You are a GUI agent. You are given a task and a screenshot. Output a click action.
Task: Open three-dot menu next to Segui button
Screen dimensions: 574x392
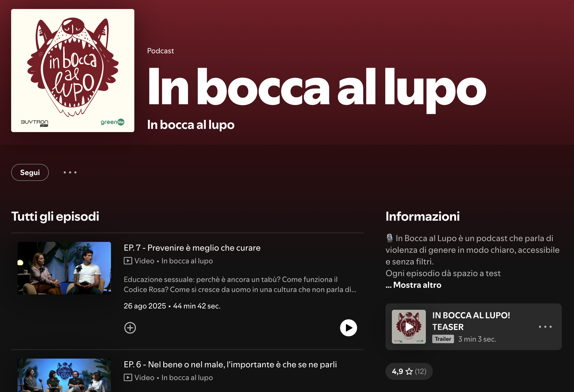(70, 172)
